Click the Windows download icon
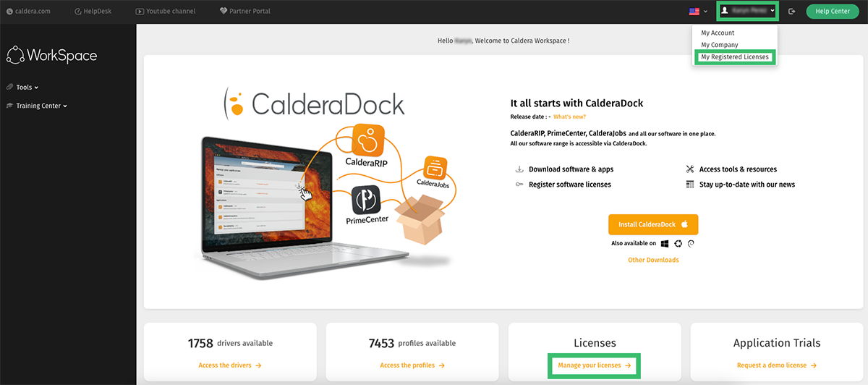 [x=664, y=244]
